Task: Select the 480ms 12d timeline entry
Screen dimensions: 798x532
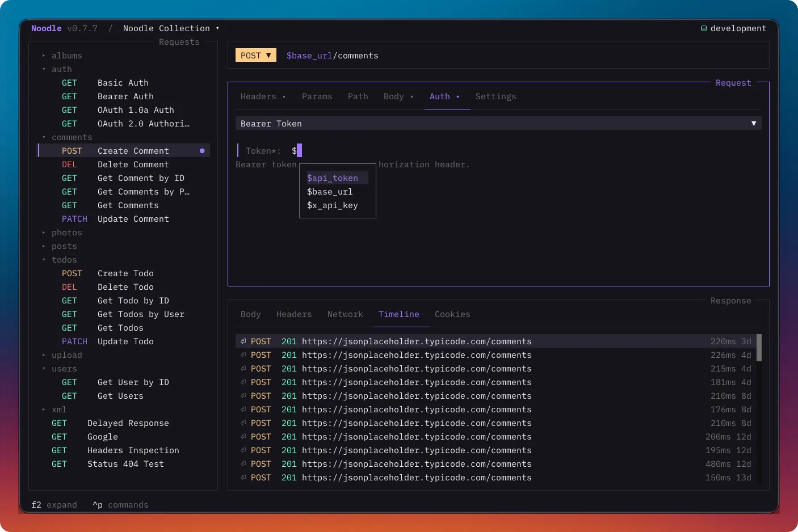Action: (496, 464)
